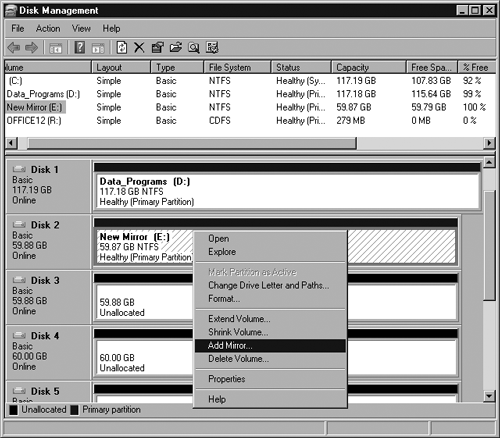Click the Disk 2 drive icon
The image size is (500, 438).
coord(19,225)
